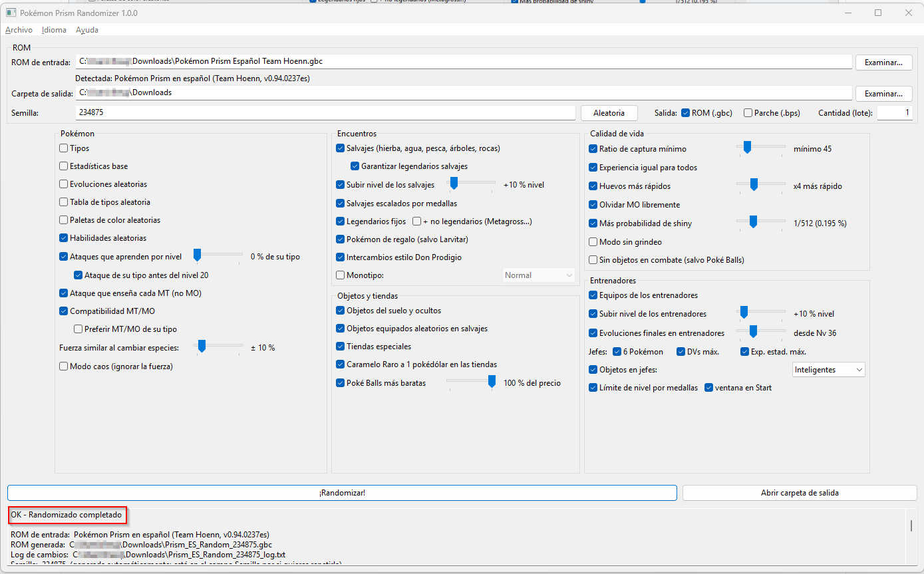Click Abrir carpeta de salida

pyautogui.click(x=800, y=493)
